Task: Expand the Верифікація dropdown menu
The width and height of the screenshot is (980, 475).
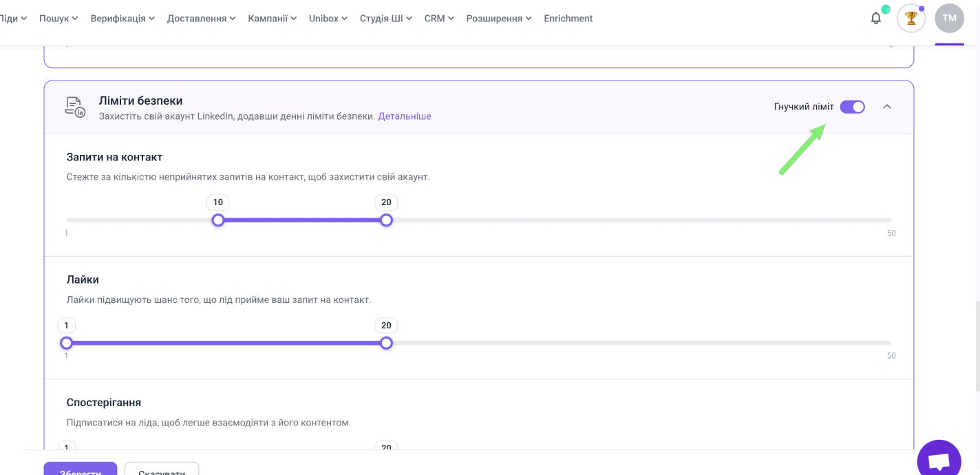Action: coord(122,19)
